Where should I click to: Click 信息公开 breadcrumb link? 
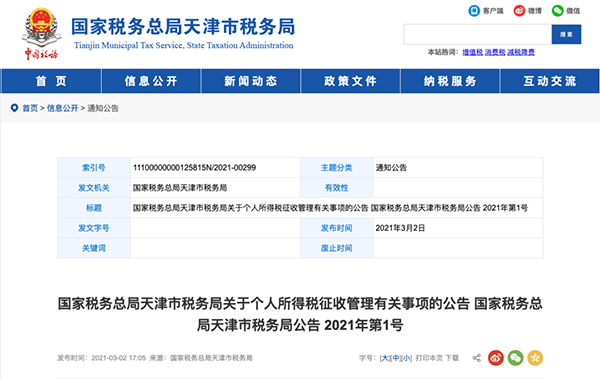62,108
